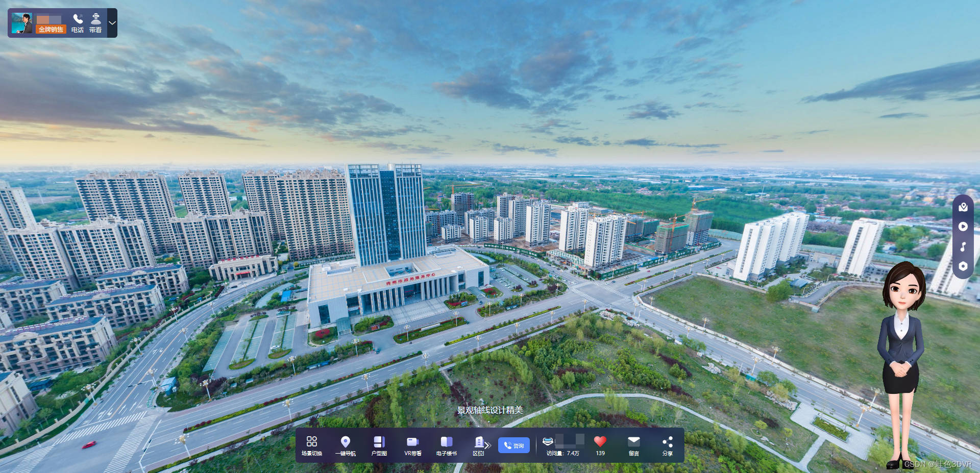Open the hexagon settings icon

tap(963, 266)
